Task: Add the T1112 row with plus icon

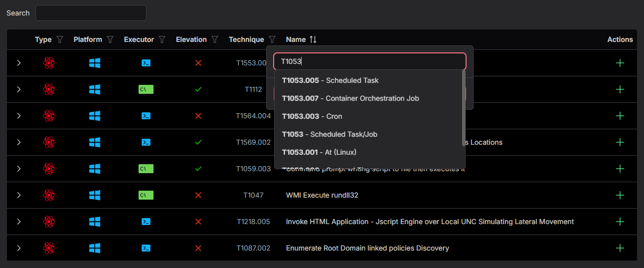Action: [620, 89]
